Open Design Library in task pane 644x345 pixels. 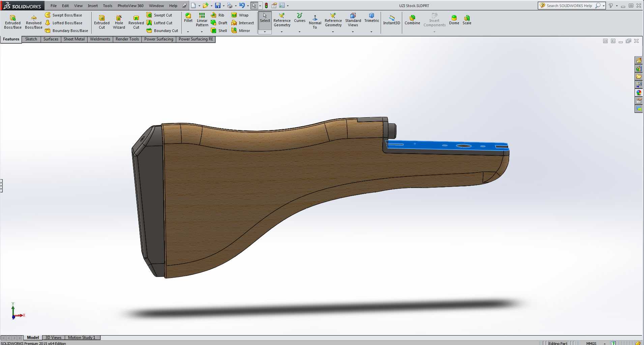tap(639, 69)
